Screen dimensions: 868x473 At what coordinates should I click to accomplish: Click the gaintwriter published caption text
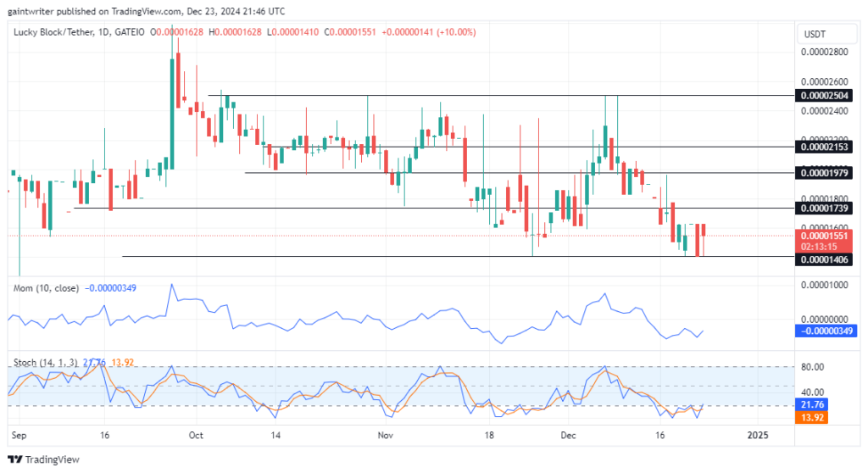point(147,11)
